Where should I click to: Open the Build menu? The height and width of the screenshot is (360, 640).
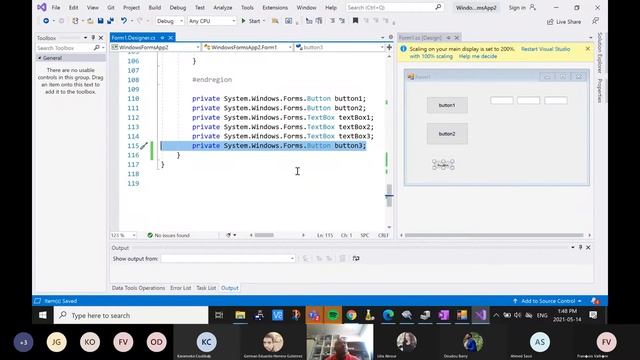155,7
